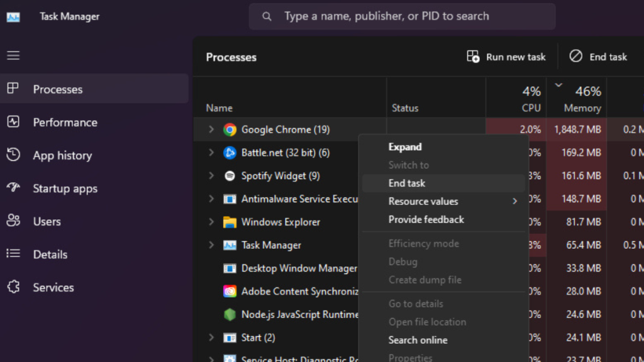The image size is (644, 362).
Task: Click the Run new task icon
Action: click(x=473, y=56)
